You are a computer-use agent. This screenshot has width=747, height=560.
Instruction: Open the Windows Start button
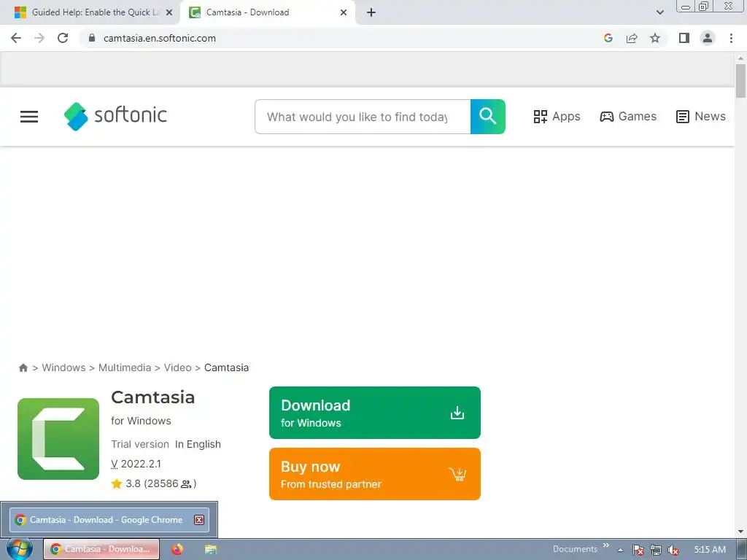19,549
